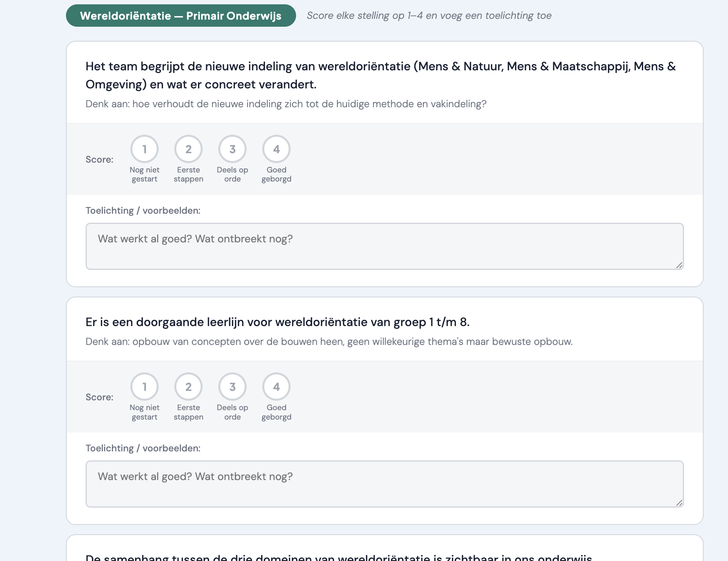The image size is (728, 561).
Task: Pick score 4 for the nieuwe indeling statement
Action: [x=276, y=149]
